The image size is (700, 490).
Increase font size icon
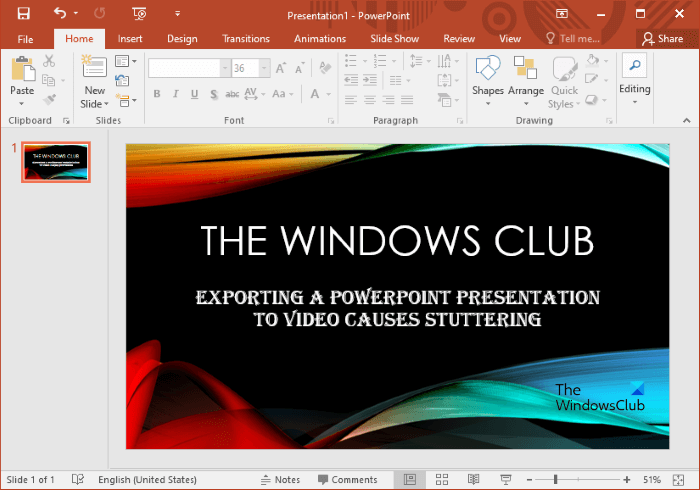coord(281,68)
